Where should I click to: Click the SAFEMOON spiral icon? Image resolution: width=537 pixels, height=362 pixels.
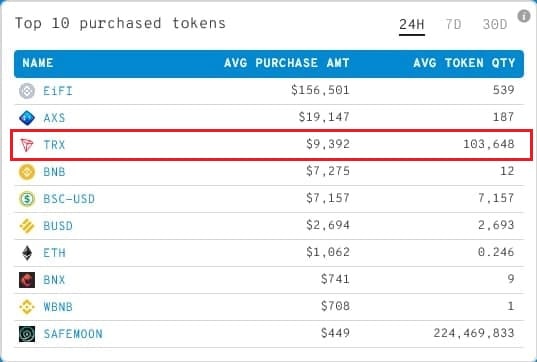tap(27, 334)
